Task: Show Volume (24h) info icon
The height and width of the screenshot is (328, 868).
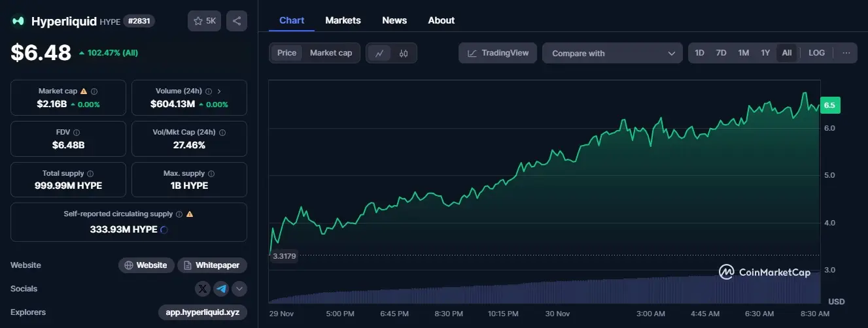Action: [x=208, y=91]
